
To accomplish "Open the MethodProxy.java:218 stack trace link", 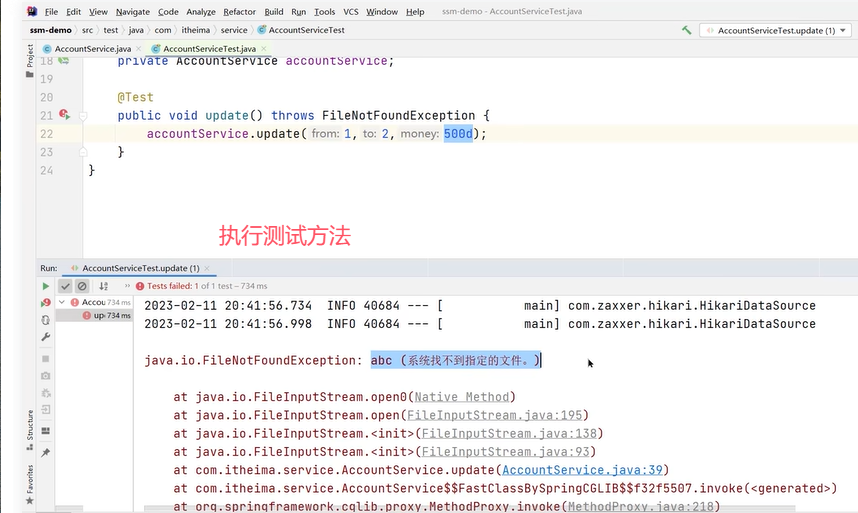I will (x=640, y=506).
